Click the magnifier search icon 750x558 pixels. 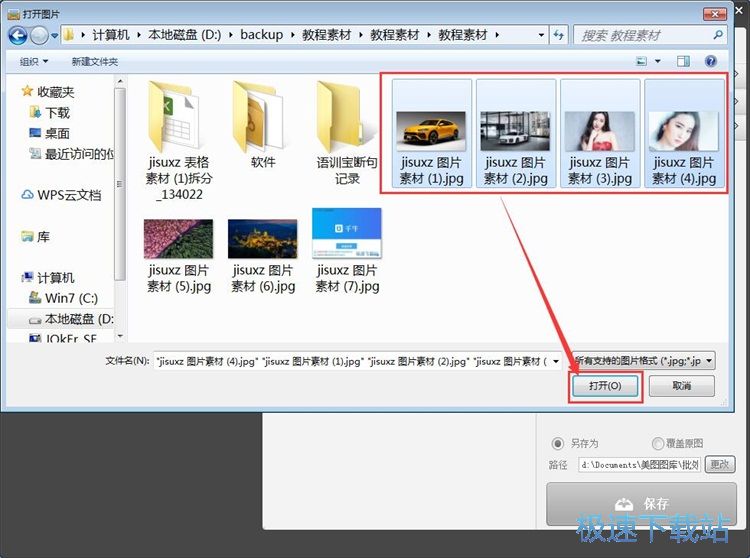coord(717,35)
